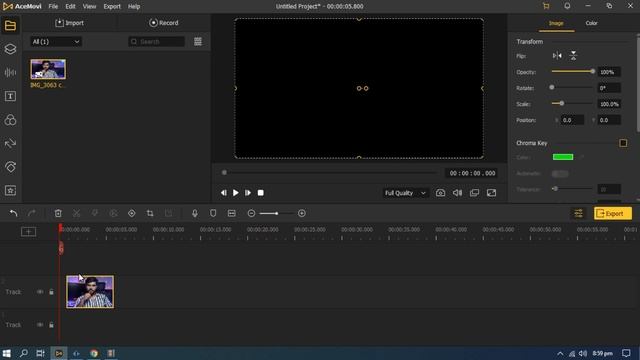Step to previous frame

click(x=223, y=193)
